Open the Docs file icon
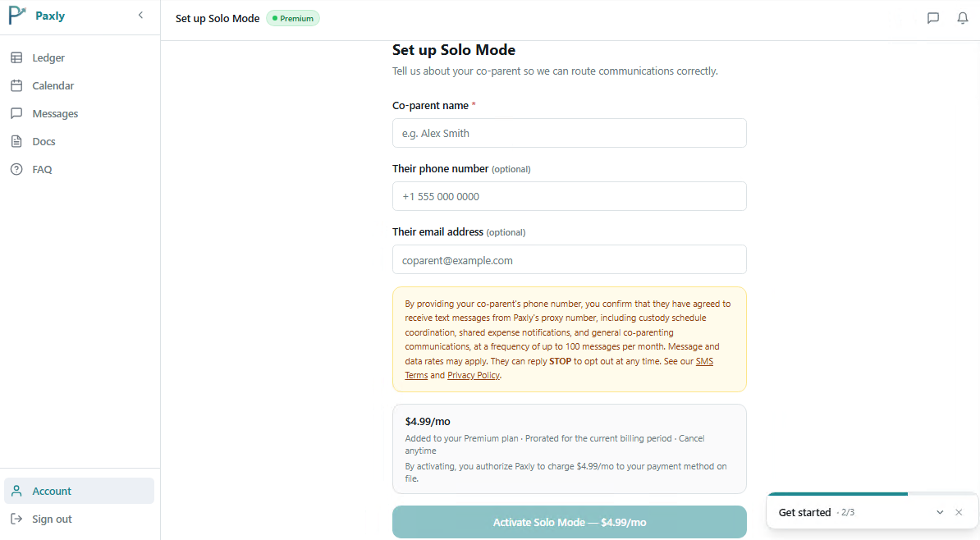This screenshot has width=980, height=540. click(17, 141)
